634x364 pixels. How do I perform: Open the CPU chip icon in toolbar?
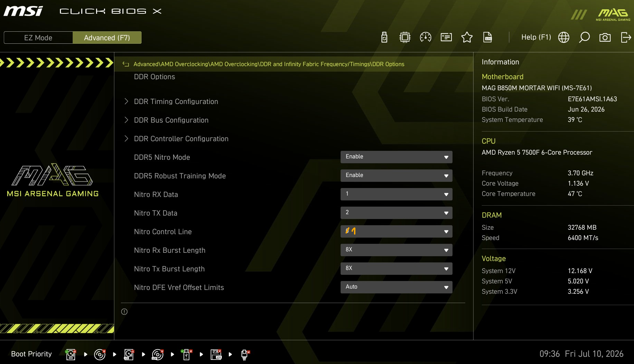405,37
